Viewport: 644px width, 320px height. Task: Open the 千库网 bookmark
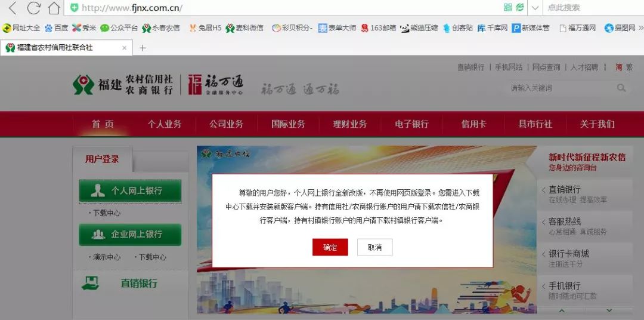tap(493, 28)
